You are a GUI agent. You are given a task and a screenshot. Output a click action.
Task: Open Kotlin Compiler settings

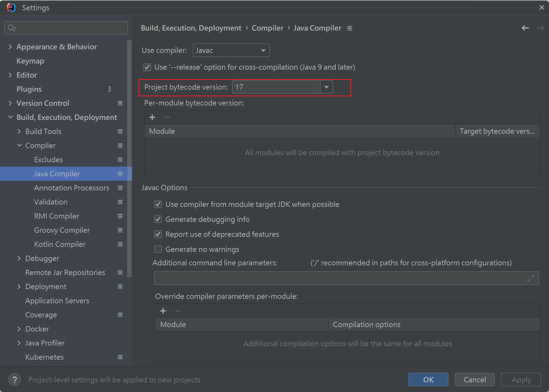tap(60, 244)
